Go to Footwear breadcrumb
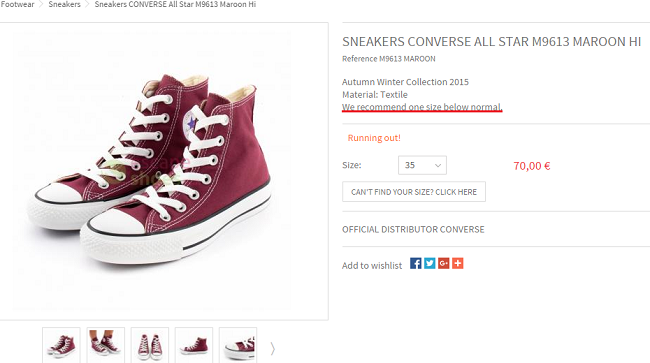This screenshot has height=363, width=650. point(17,4)
